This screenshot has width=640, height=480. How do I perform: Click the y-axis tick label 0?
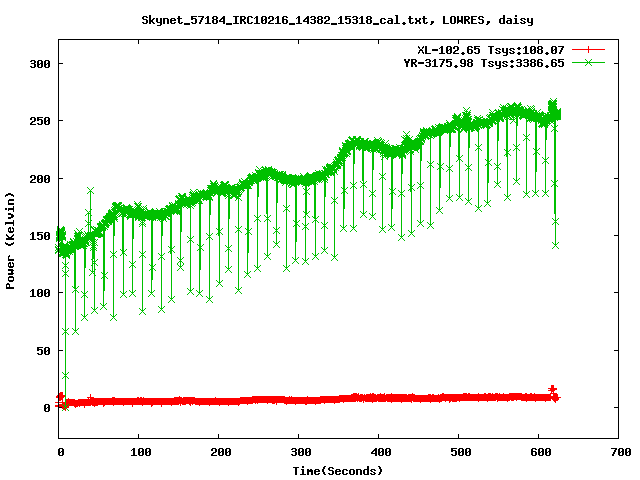[x=47, y=408]
